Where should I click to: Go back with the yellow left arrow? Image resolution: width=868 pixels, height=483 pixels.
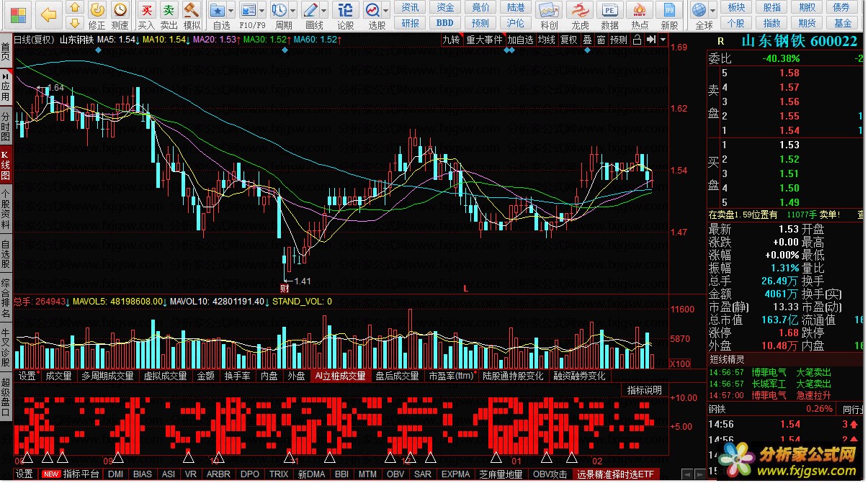(48, 14)
